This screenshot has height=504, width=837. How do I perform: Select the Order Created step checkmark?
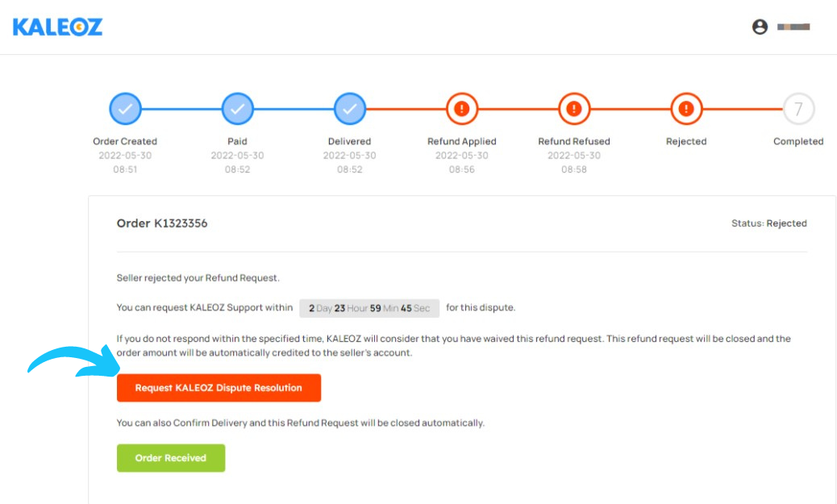(x=126, y=109)
